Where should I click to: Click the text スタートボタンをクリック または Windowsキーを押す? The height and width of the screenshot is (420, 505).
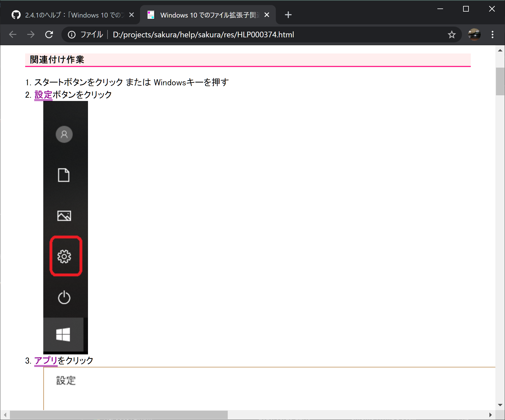coord(132,82)
